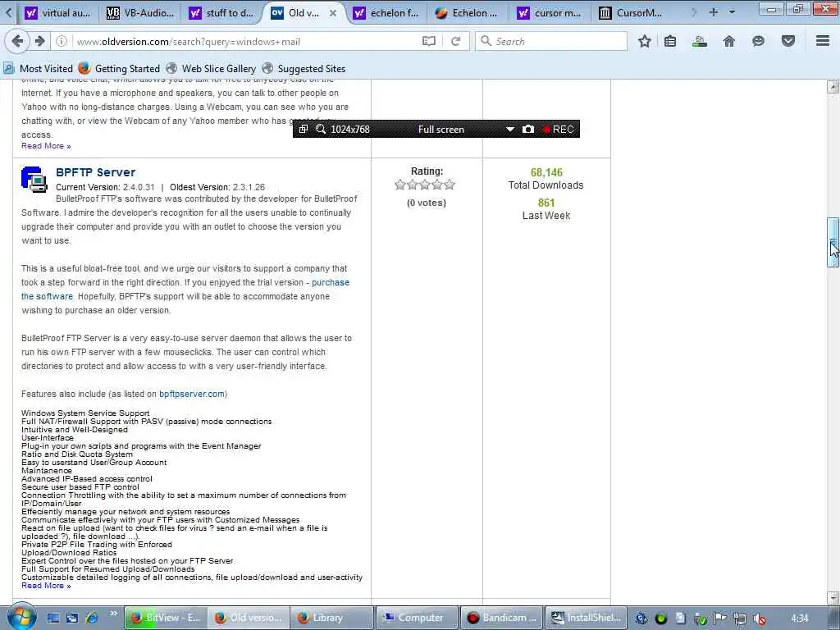
Task: Open InstallShield taskbar window
Action: (586, 619)
